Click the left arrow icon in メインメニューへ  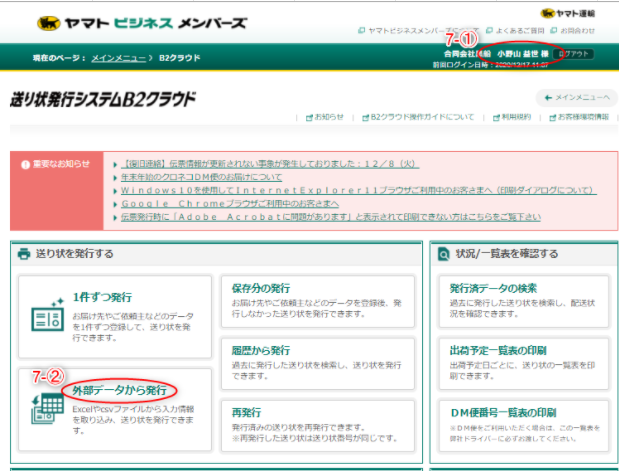click(548, 98)
